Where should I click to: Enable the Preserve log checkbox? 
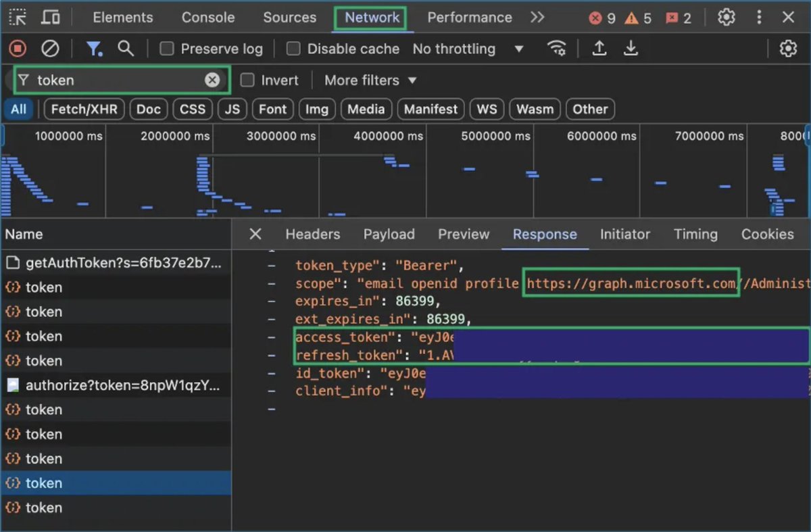click(x=167, y=49)
